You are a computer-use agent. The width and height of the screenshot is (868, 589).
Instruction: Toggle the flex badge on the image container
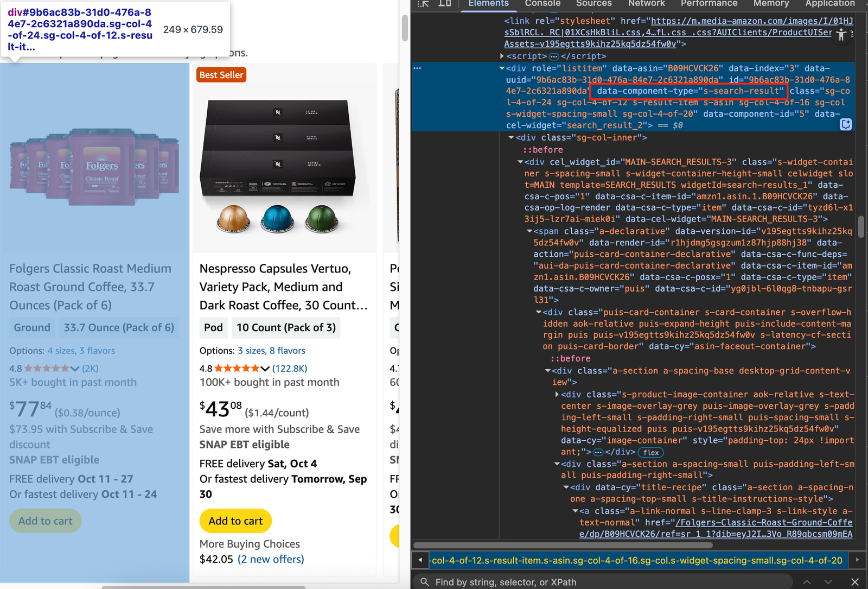pos(650,452)
